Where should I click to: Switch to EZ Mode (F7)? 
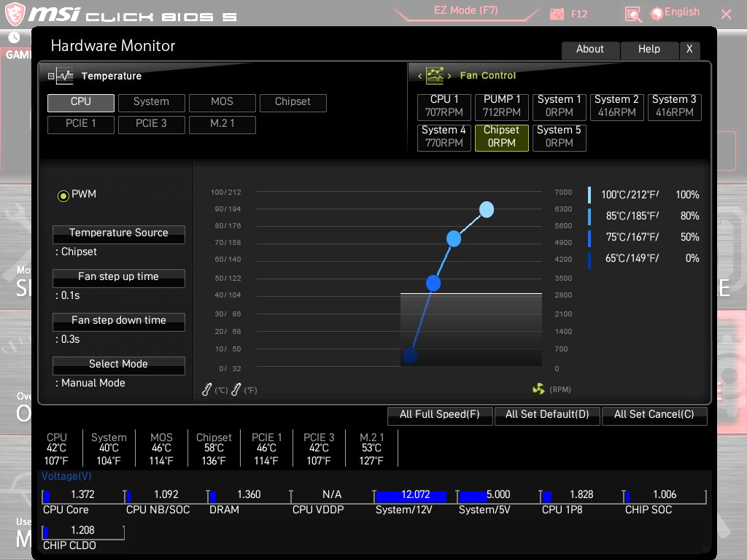(466, 12)
